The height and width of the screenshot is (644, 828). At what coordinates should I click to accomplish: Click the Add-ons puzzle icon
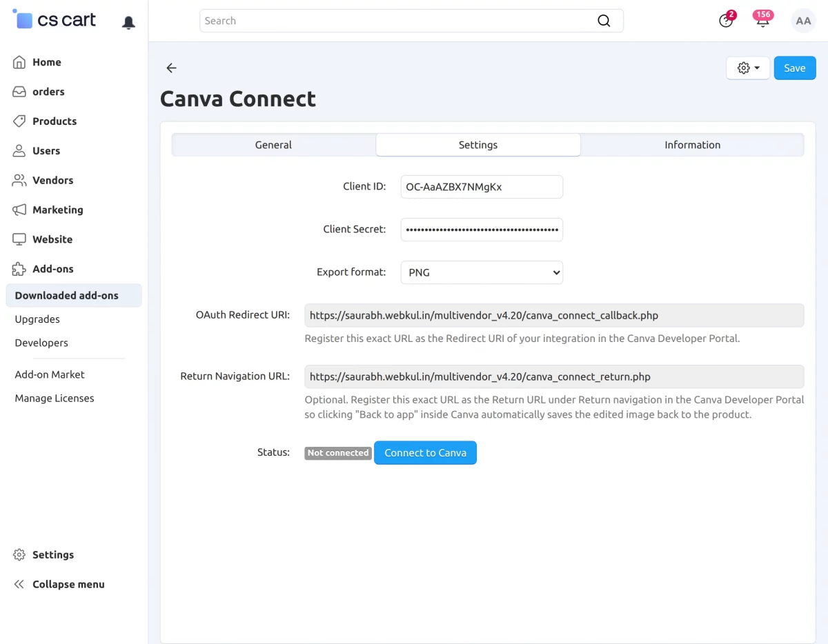coord(19,269)
